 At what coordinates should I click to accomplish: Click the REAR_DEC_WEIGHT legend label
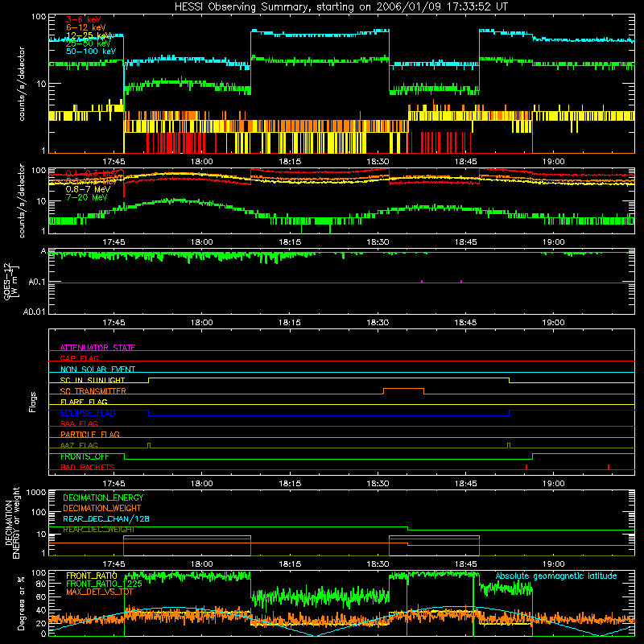coord(98,530)
